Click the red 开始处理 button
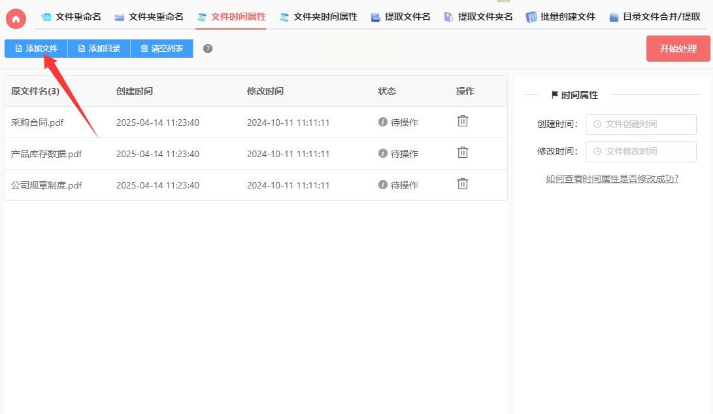713x414 pixels. point(677,48)
